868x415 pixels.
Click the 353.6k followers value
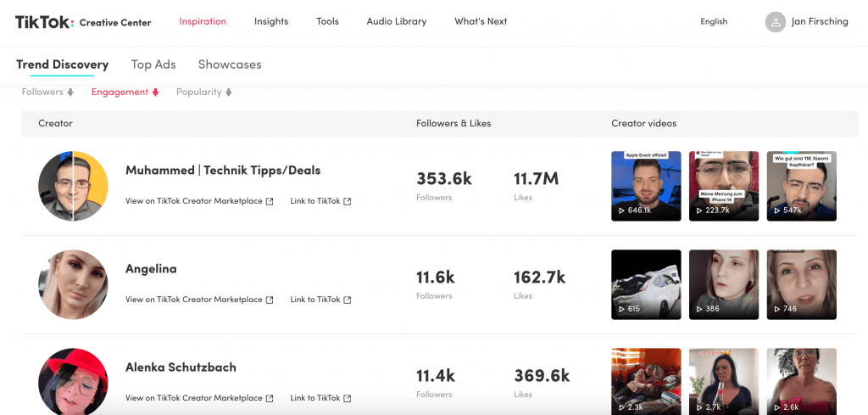pyautogui.click(x=444, y=179)
